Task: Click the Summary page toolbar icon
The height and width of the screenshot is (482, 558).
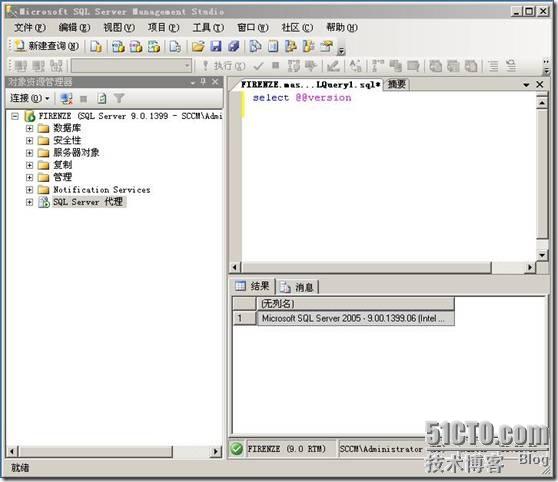Action: coord(273,46)
